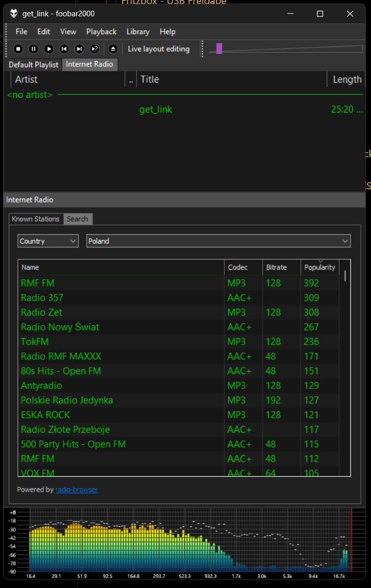This screenshot has width=371, height=588.
Task: Play a random track
Action: (x=94, y=49)
